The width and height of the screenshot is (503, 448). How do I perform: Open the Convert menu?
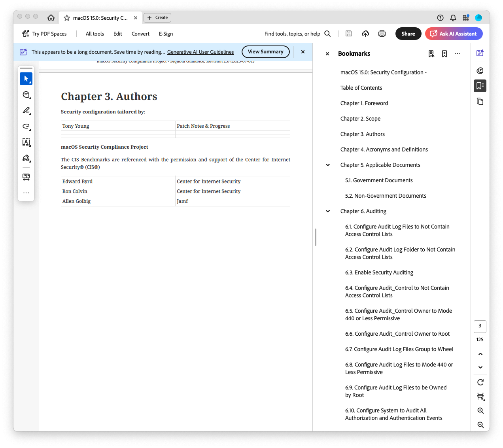[140, 34]
